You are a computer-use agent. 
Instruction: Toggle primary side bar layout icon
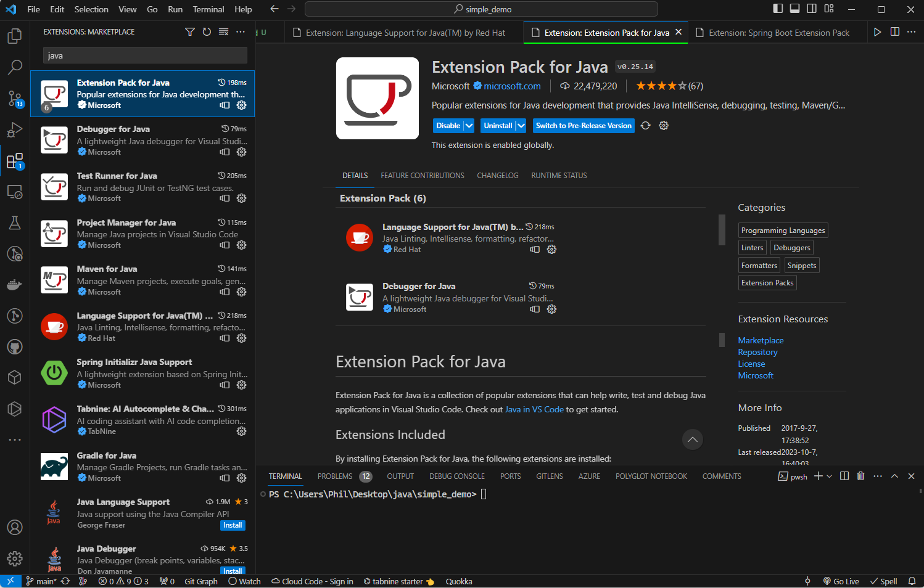coord(778,9)
